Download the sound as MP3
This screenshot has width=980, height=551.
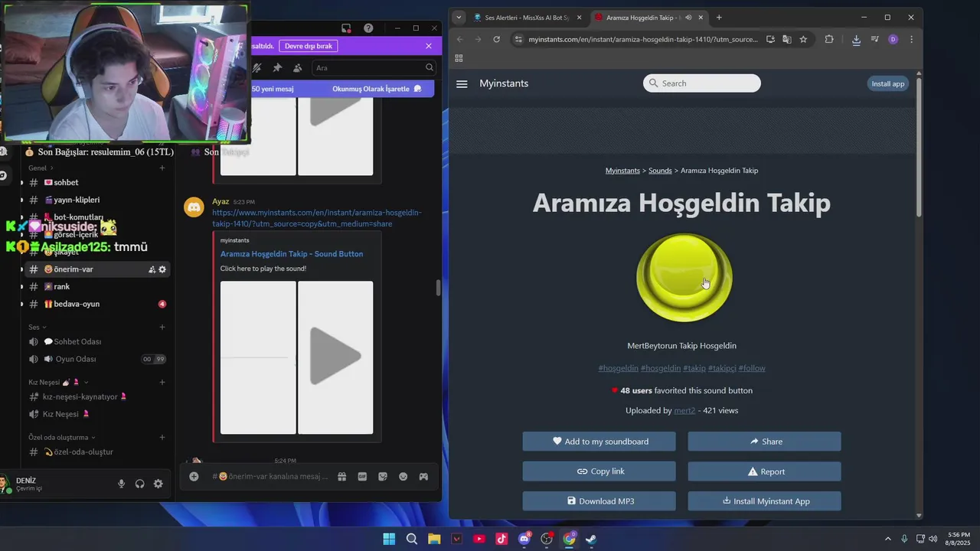[599, 501]
